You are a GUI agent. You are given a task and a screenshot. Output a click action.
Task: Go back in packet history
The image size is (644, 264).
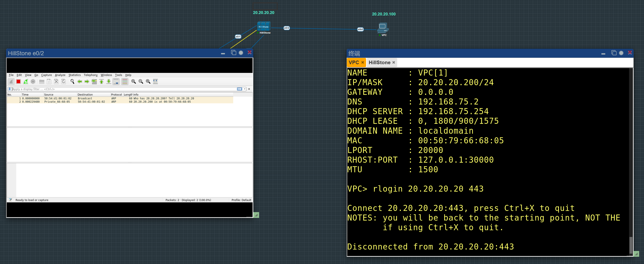click(80, 82)
